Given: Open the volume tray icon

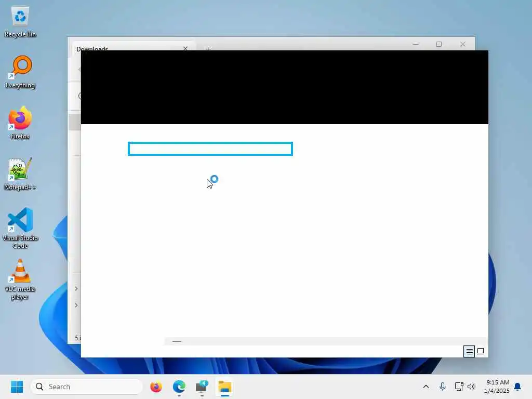Looking at the screenshot, I should pos(471,387).
